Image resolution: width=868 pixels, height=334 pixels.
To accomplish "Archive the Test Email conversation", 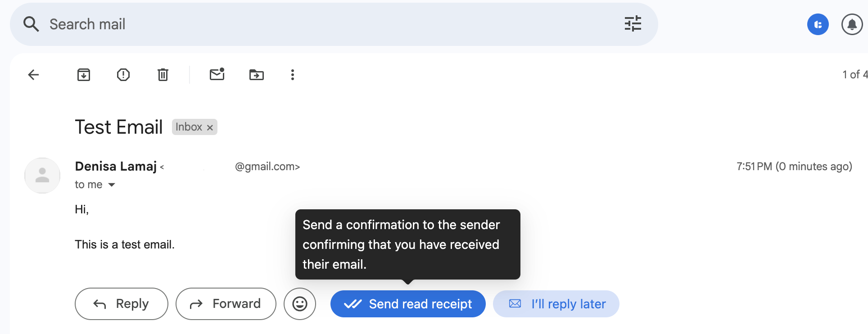I will pyautogui.click(x=83, y=75).
